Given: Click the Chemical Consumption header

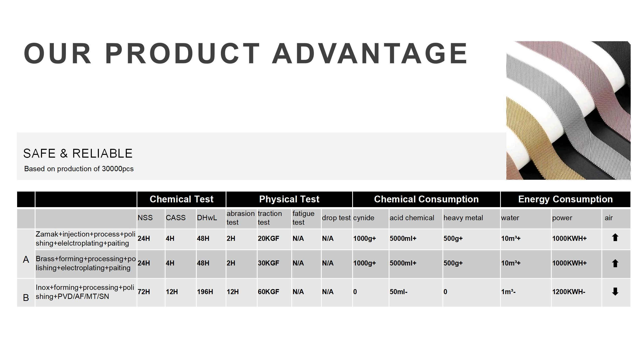Looking at the screenshot, I should coord(426,199).
